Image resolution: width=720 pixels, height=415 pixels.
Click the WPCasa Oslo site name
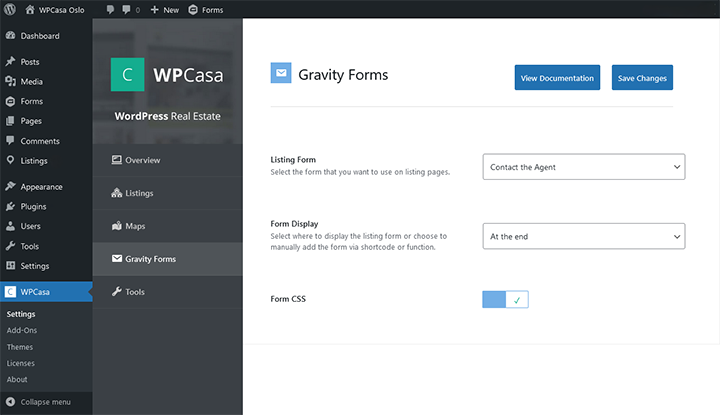(62, 10)
